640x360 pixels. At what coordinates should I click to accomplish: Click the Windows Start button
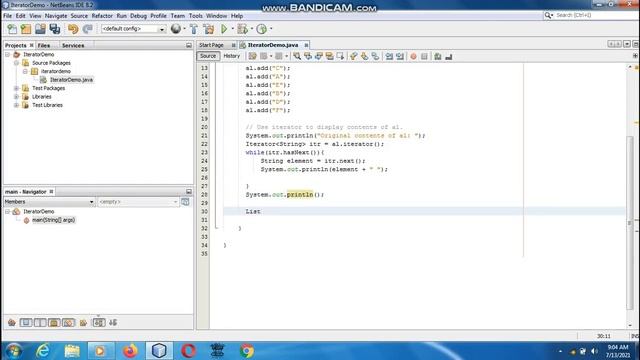coord(13,351)
